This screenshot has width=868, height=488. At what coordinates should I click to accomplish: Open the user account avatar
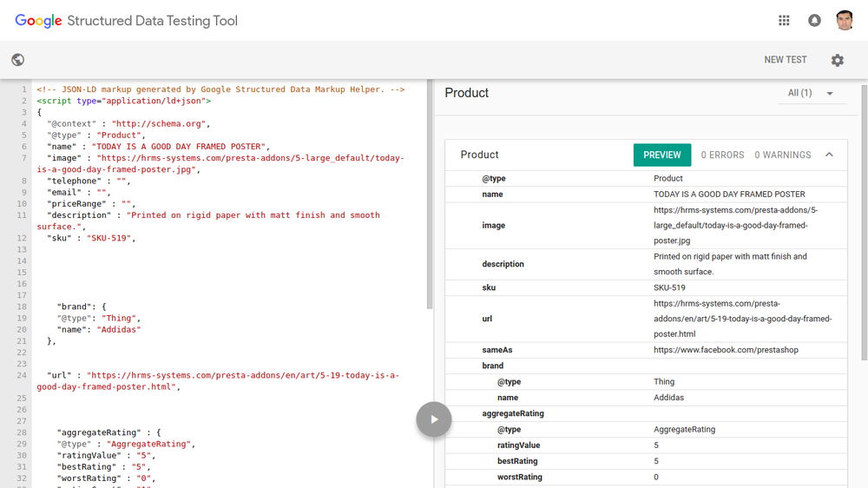pyautogui.click(x=845, y=21)
